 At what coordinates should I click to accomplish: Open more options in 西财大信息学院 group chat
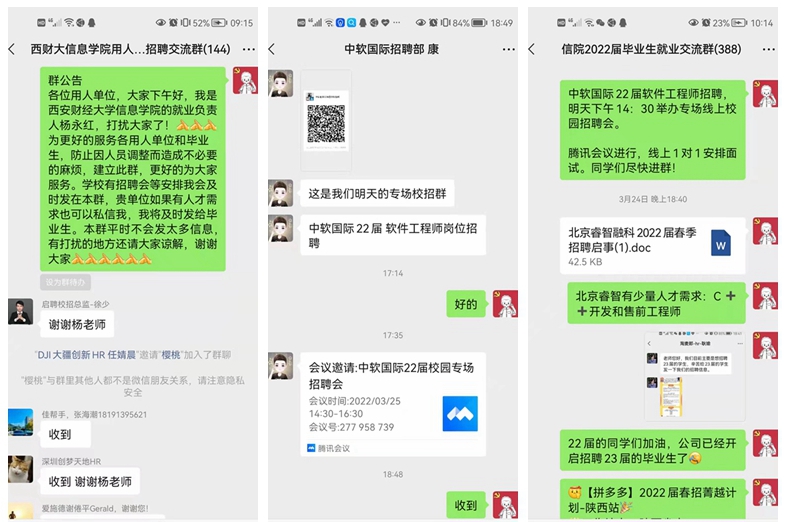tap(248, 49)
